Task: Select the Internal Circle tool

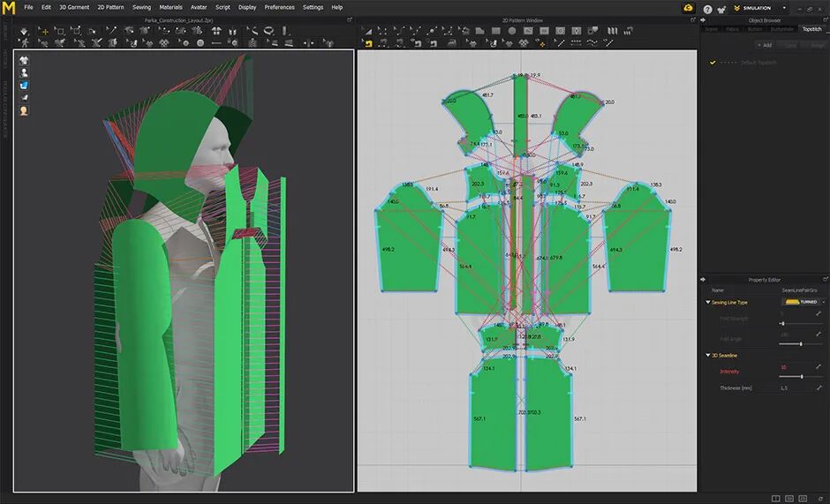Action: point(560,31)
